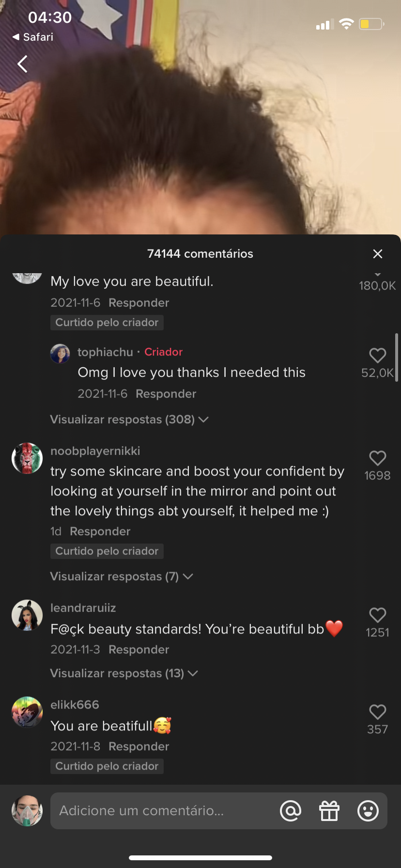Open the emoji picker icon
The height and width of the screenshot is (868, 401).
(368, 811)
